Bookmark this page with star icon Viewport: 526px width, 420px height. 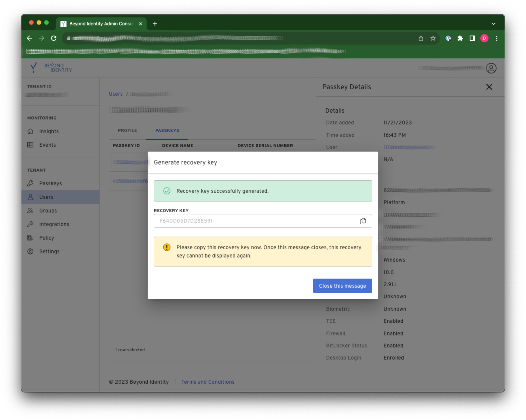pyautogui.click(x=433, y=38)
